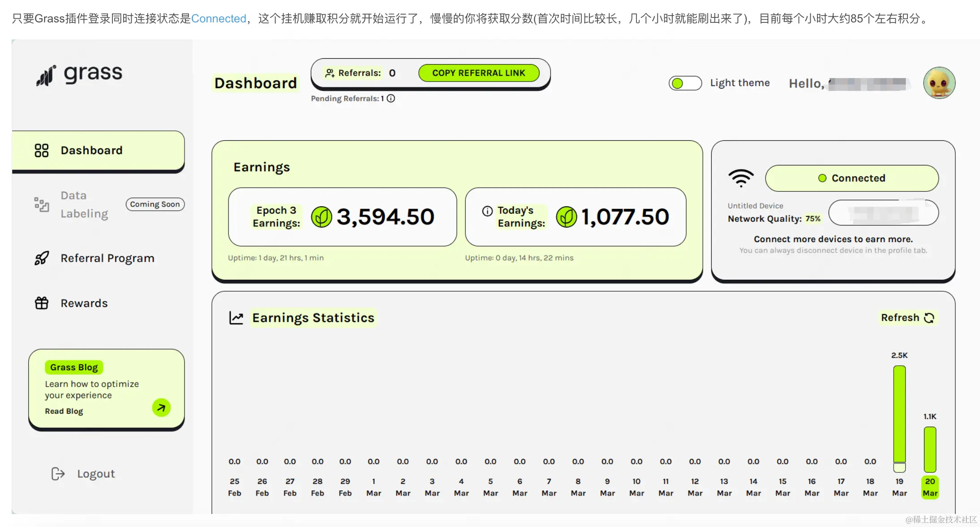Click the Rewards gift icon
The width and height of the screenshot is (980, 527).
(42, 303)
